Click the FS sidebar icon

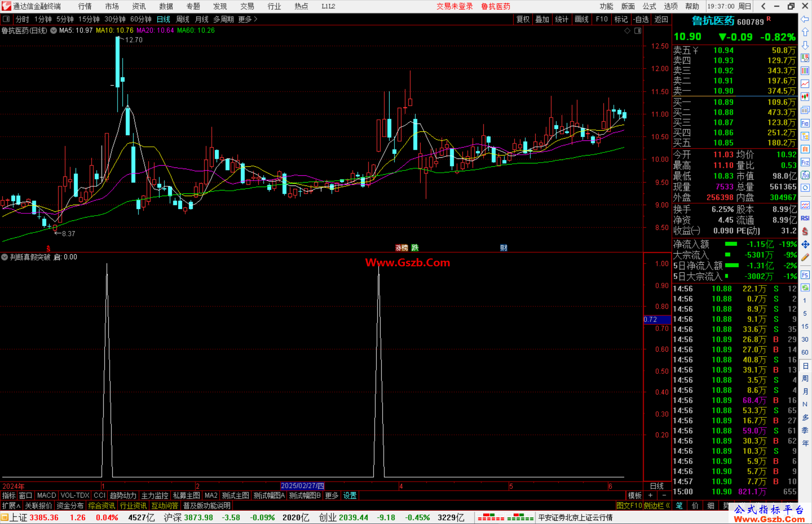tap(805, 275)
